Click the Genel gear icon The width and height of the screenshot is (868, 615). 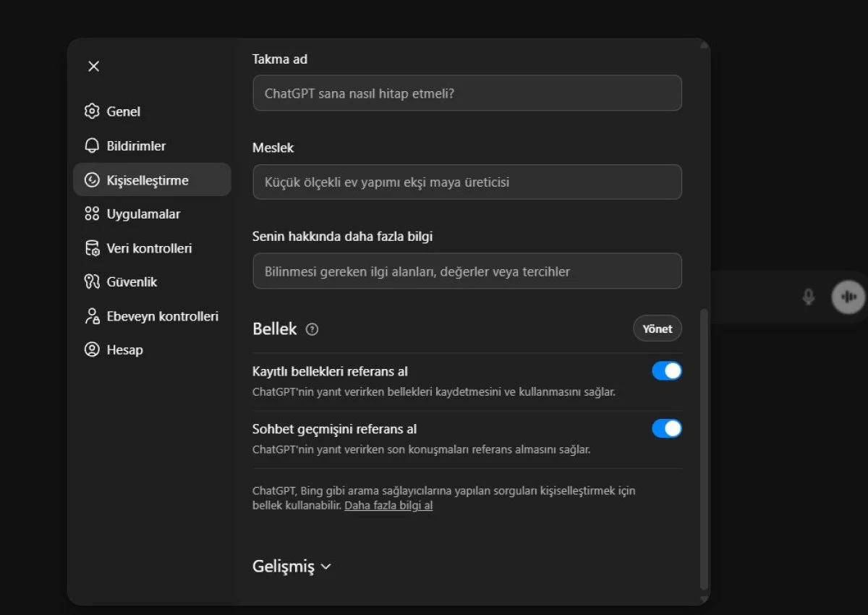coord(91,111)
